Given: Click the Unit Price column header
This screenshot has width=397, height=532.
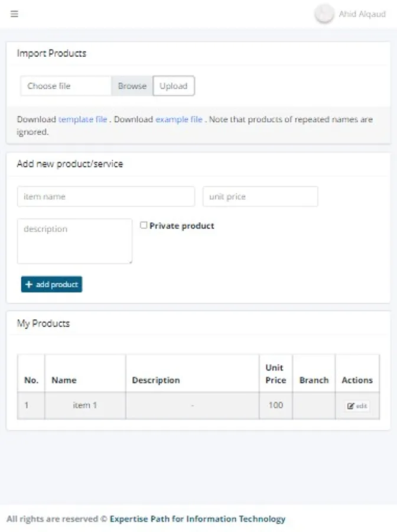Looking at the screenshot, I should pyautogui.click(x=275, y=374).
